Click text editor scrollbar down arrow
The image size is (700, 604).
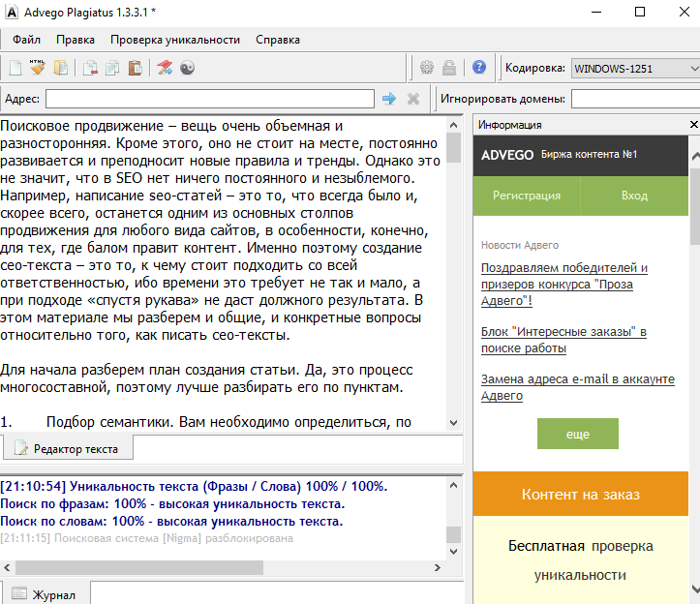[453, 422]
